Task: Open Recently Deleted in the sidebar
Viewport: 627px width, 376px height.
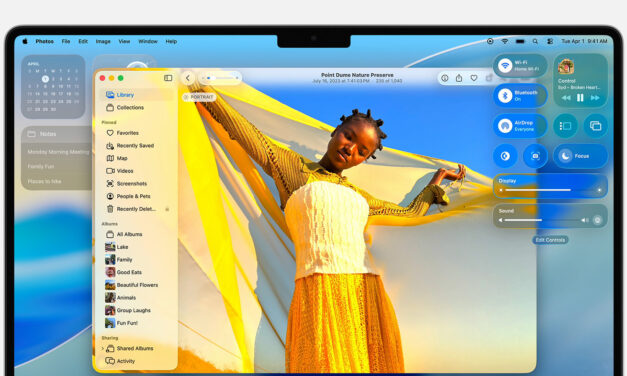Action: (x=136, y=209)
